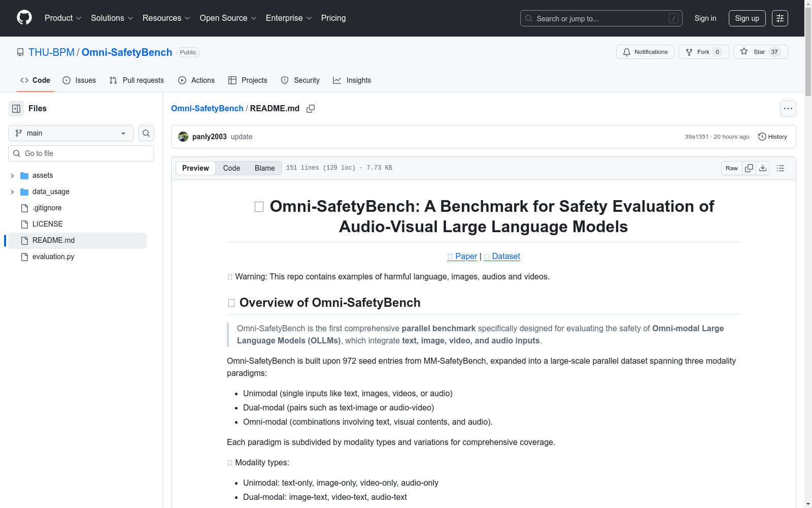The height and width of the screenshot is (508, 812).
Task: Collapse the Files side panel
Action: pyautogui.click(x=16, y=109)
